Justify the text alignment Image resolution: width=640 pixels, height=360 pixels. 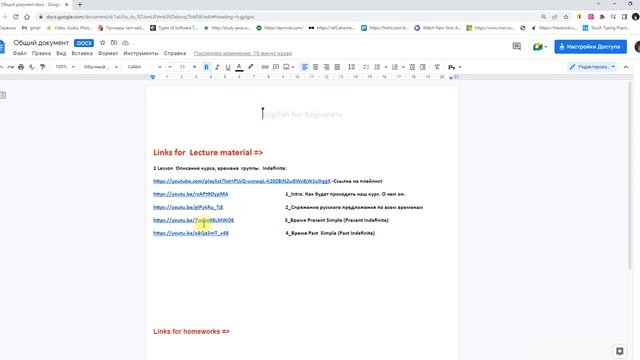pos(337,67)
